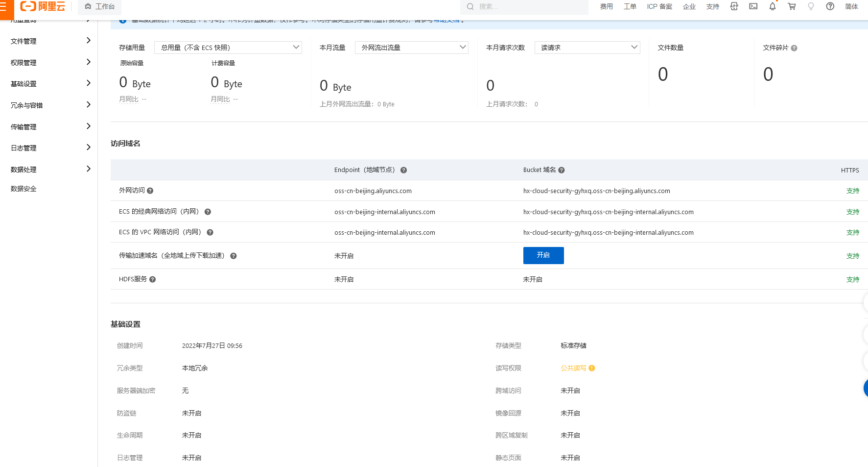Click 未开启 beside 防盗链
The width and height of the screenshot is (868, 467).
point(191,413)
